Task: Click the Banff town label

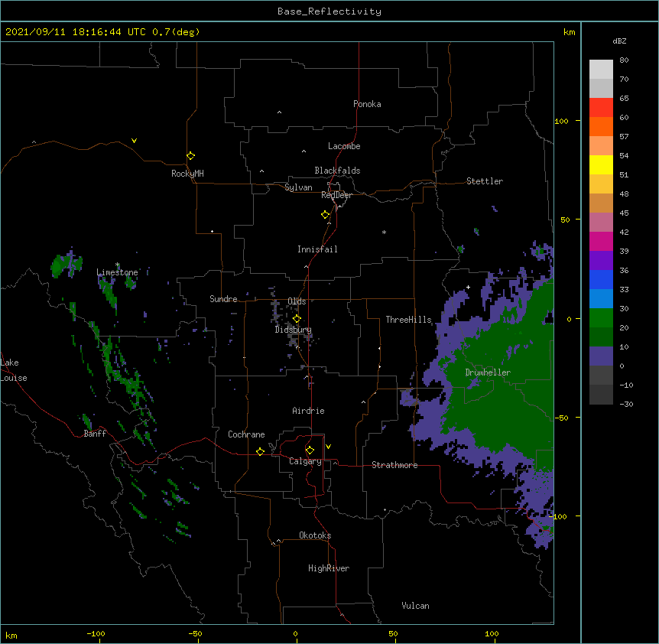Action: point(95,434)
